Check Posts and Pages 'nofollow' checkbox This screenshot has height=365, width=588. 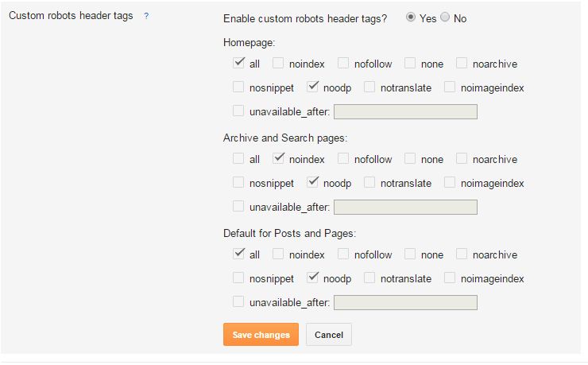click(343, 254)
